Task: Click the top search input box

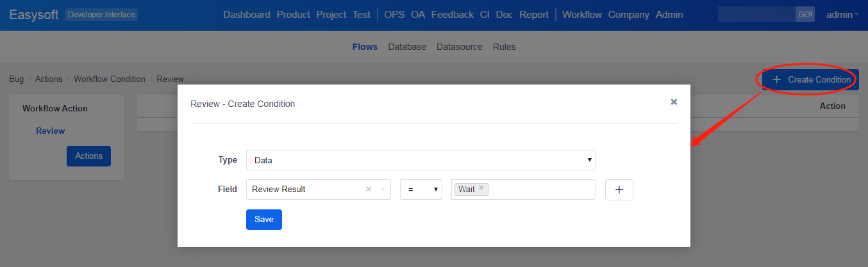Action: (756, 15)
